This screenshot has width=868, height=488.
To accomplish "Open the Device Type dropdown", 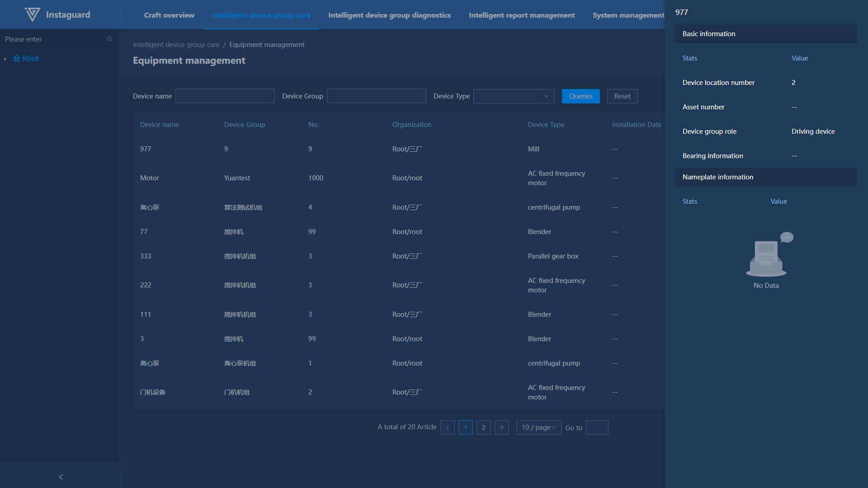I will click(514, 96).
